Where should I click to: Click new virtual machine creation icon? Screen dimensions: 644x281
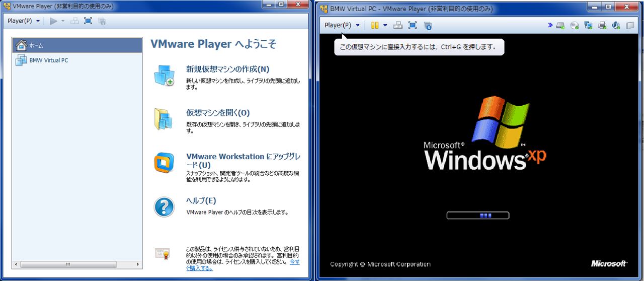(x=164, y=76)
